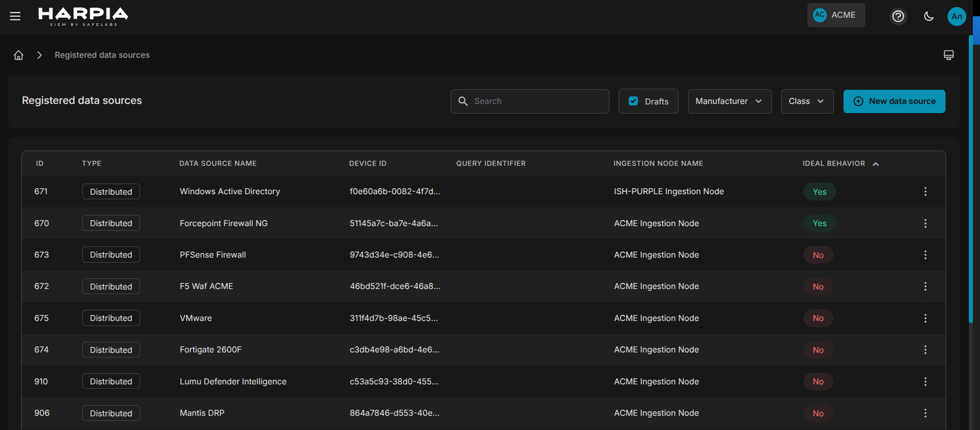Click No badge for PFSense Firewall
This screenshot has height=430, width=980.
[x=818, y=255]
